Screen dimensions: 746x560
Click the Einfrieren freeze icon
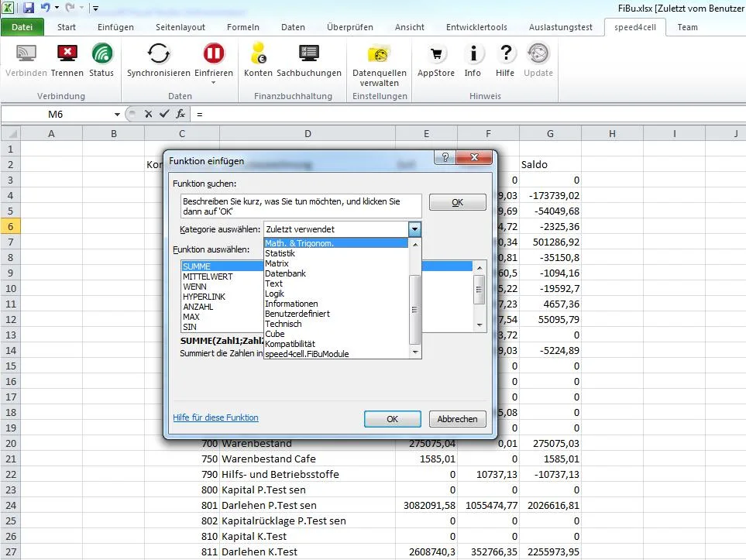[214, 53]
